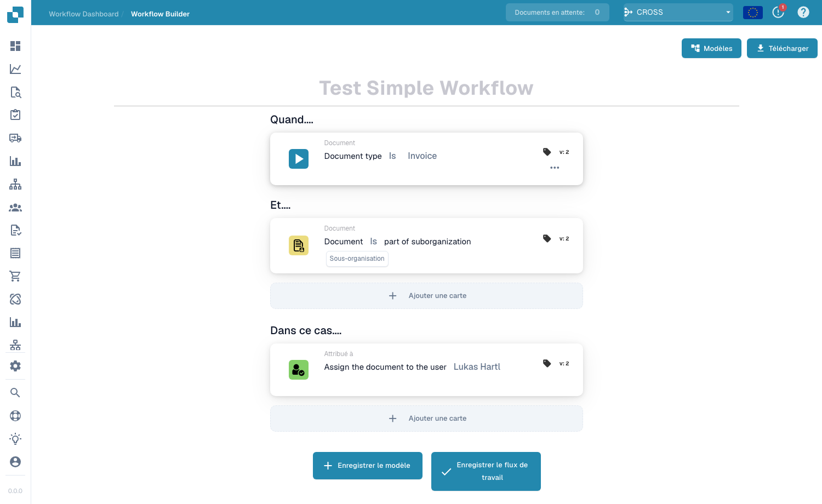The width and height of the screenshot is (822, 504).
Task: Click Enregistrer le flux de travail button
Action: [x=486, y=471]
